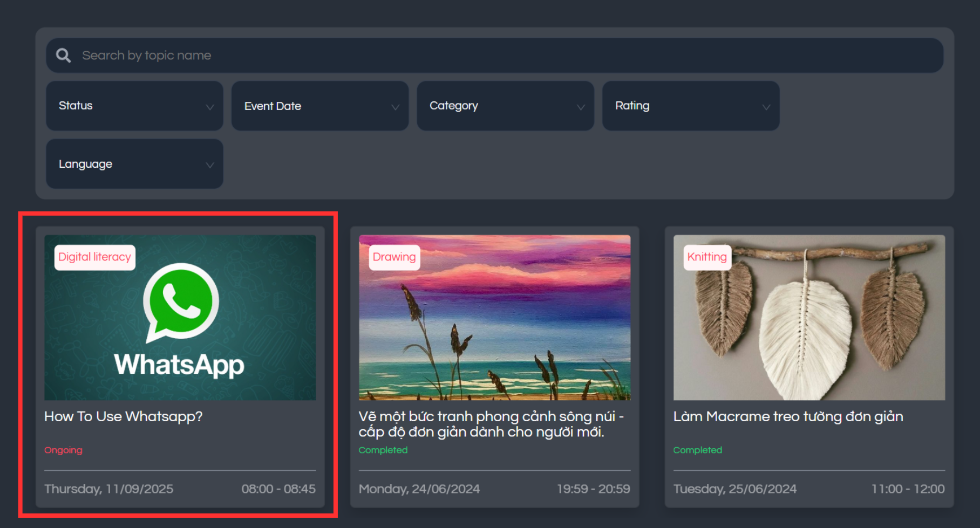Image resolution: width=980 pixels, height=528 pixels.
Task: Click the time 08:00 - 08:45
Action: (x=278, y=489)
